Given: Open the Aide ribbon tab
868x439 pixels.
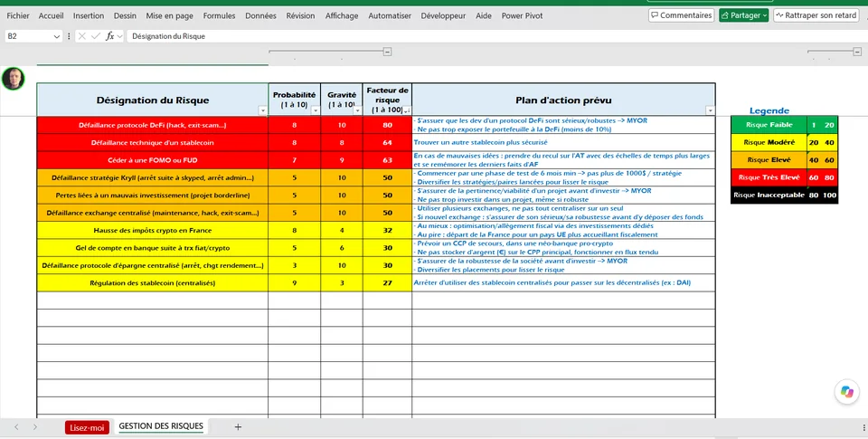Looking at the screenshot, I should point(483,16).
